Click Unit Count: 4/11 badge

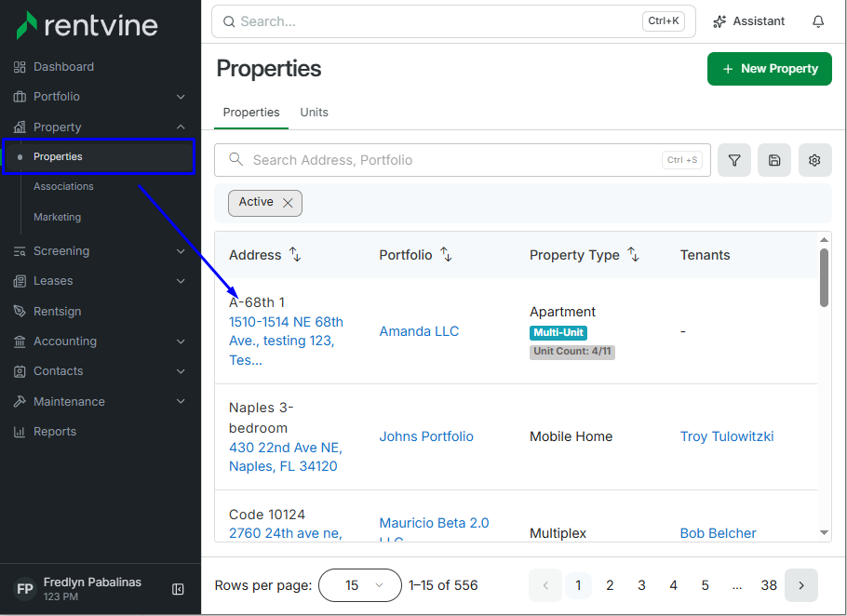pyautogui.click(x=572, y=352)
